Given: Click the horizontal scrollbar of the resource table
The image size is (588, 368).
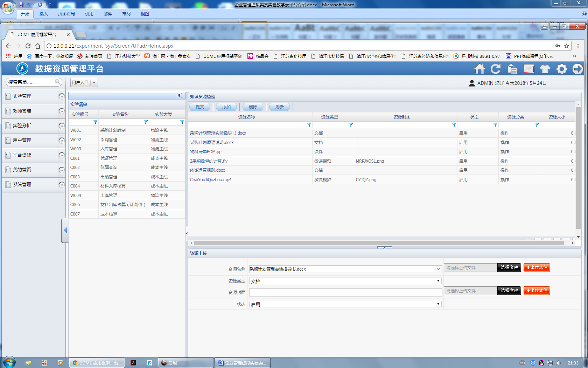Looking at the screenshot, I should click(x=378, y=243).
